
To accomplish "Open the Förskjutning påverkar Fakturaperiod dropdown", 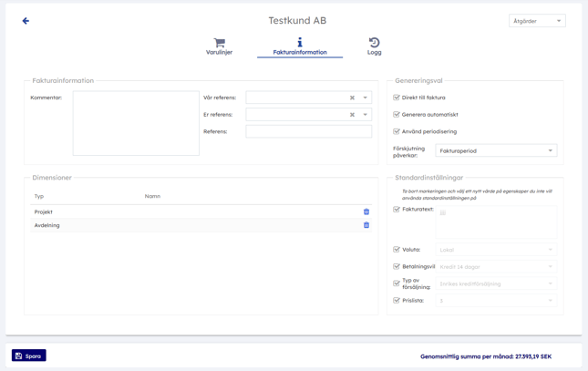I will [496, 150].
